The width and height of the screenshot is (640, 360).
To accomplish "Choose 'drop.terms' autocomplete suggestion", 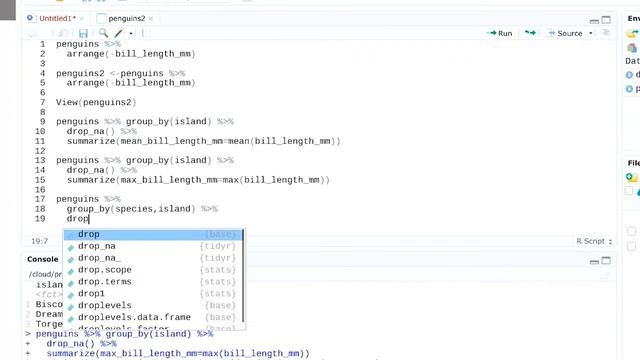I will click(153, 282).
